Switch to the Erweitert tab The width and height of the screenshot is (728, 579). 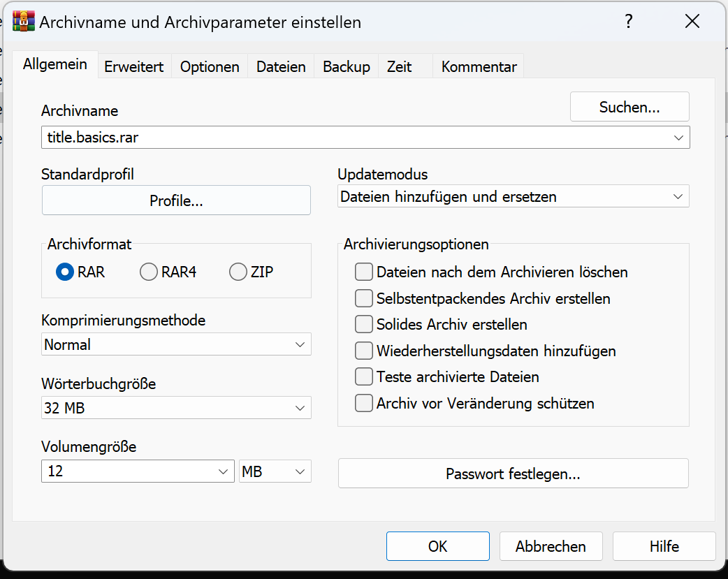(134, 67)
